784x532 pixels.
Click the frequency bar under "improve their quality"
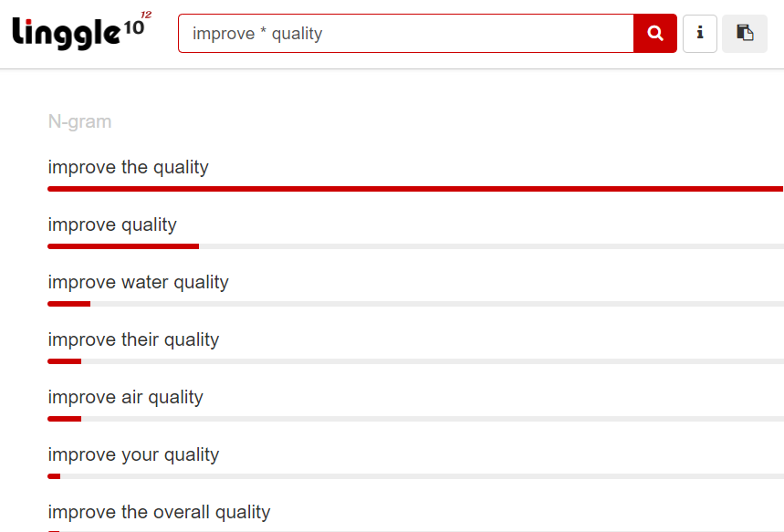point(415,361)
